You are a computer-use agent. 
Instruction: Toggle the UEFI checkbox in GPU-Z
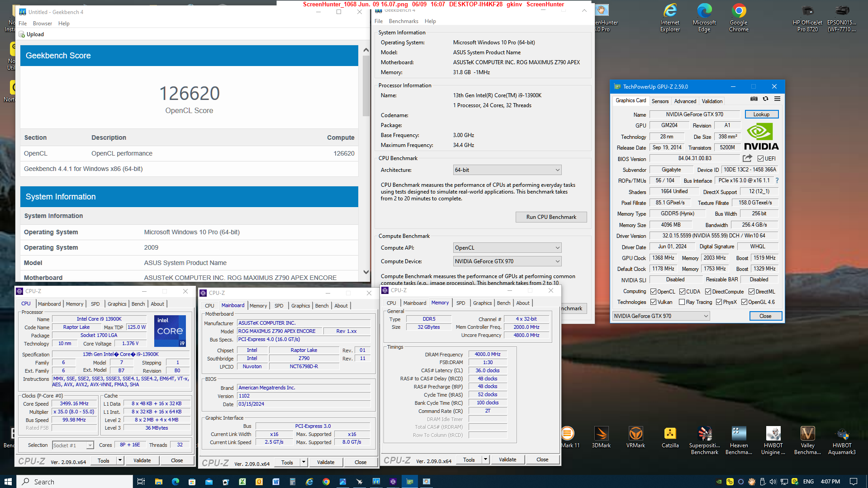(760, 159)
